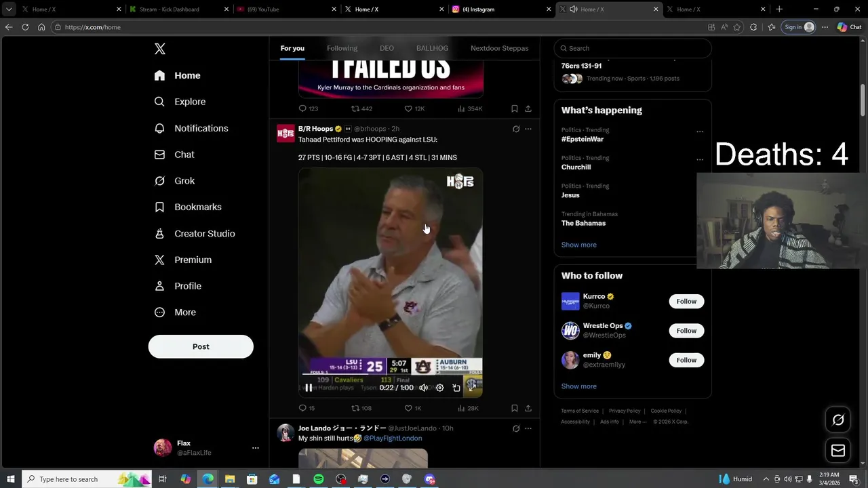The image size is (868, 488).
Task: Refresh the browser page
Action: [x=25, y=27]
